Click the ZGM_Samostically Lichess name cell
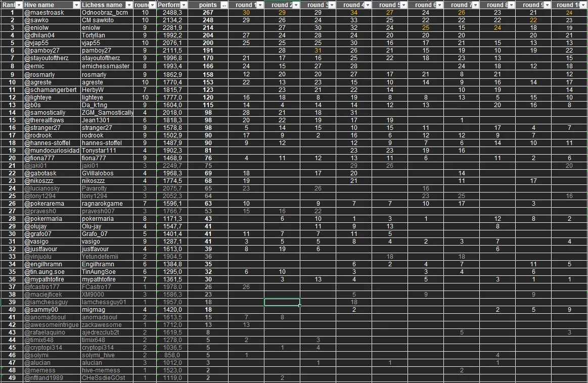The width and height of the screenshot is (588, 383). pyautogui.click(x=107, y=113)
